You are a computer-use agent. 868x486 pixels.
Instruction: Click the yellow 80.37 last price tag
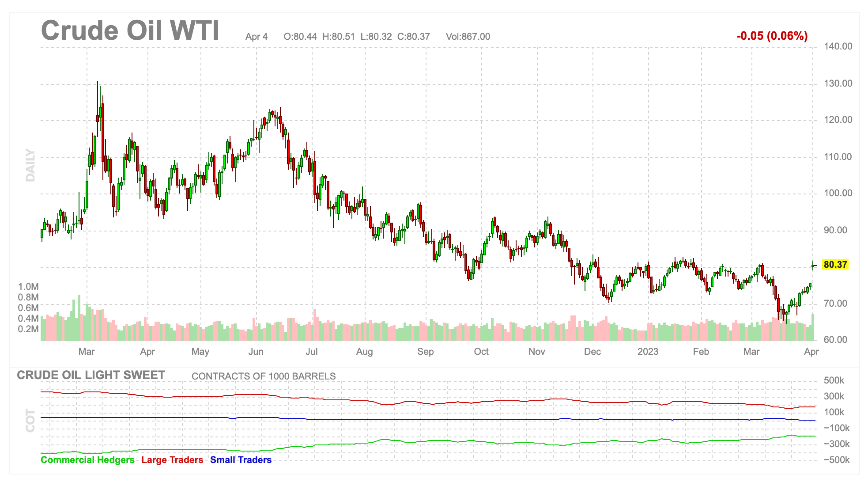coord(835,265)
